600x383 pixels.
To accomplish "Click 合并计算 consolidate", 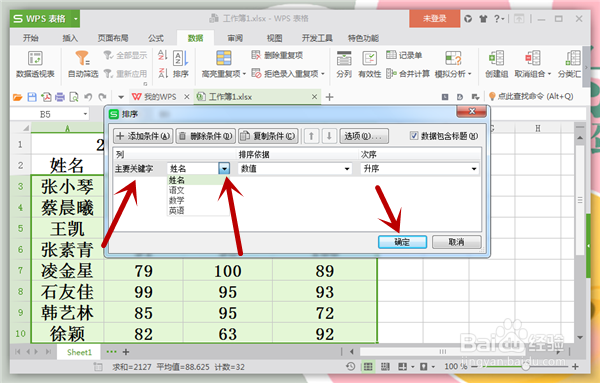I will point(408,73).
